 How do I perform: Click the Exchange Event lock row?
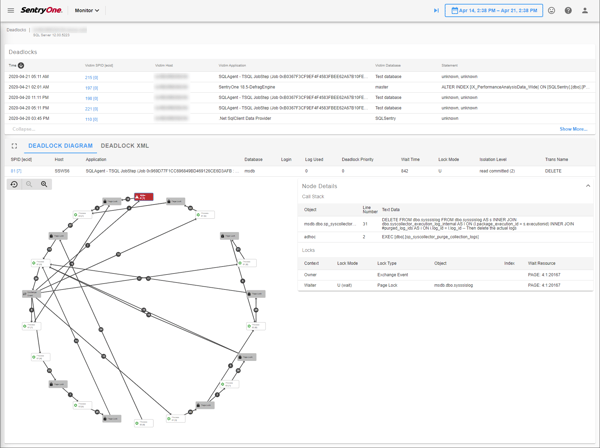point(446,275)
